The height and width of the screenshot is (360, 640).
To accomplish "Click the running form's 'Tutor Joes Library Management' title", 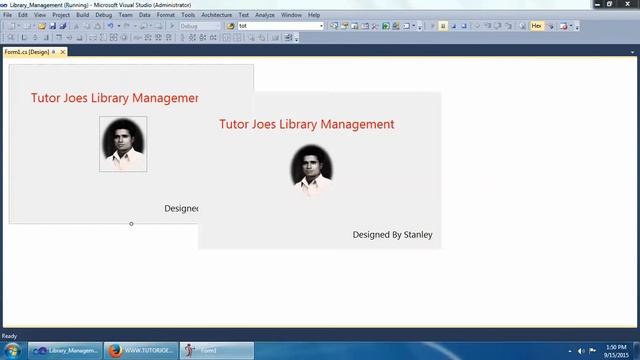I will tap(307, 124).
